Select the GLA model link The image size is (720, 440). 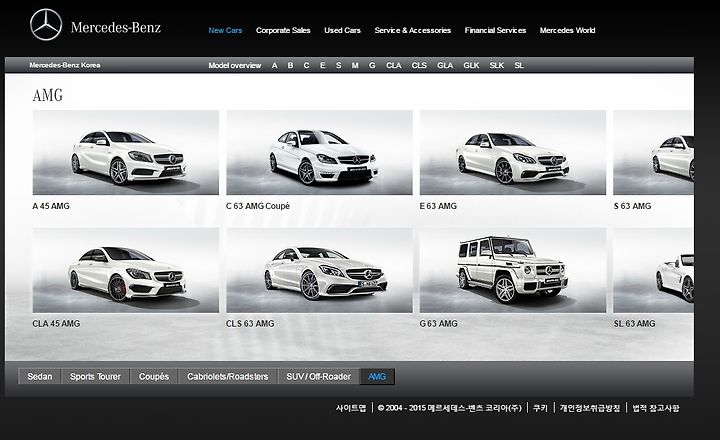pyautogui.click(x=445, y=66)
